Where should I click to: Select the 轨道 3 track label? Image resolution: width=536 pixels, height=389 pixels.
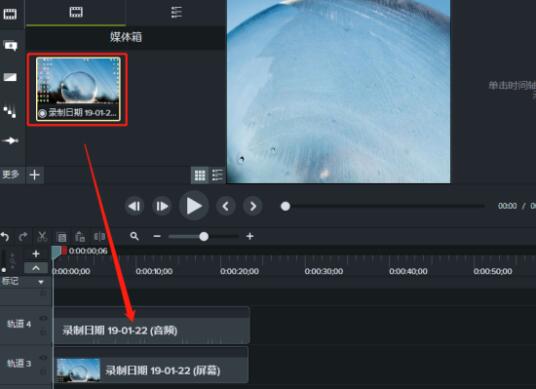click(19, 363)
